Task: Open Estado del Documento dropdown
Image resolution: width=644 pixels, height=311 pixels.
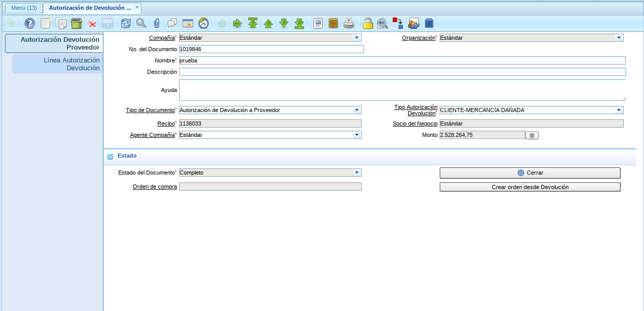Action: (357, 173)
